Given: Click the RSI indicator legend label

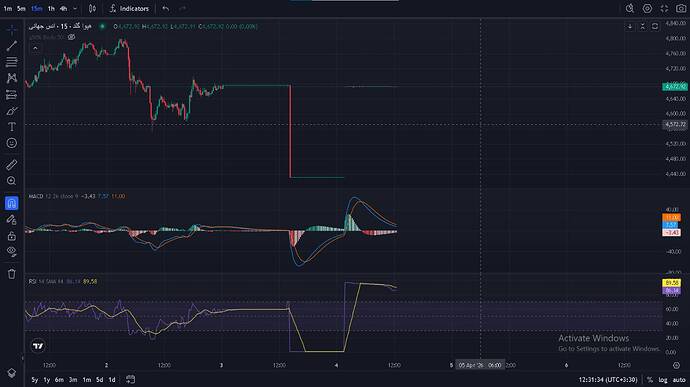Looking at the screenshot, I should click(x=32, y=281).
